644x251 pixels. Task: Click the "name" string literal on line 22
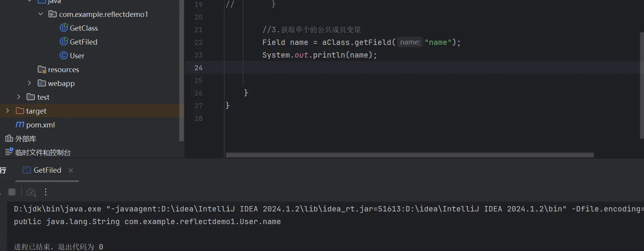tap(438, 42)
